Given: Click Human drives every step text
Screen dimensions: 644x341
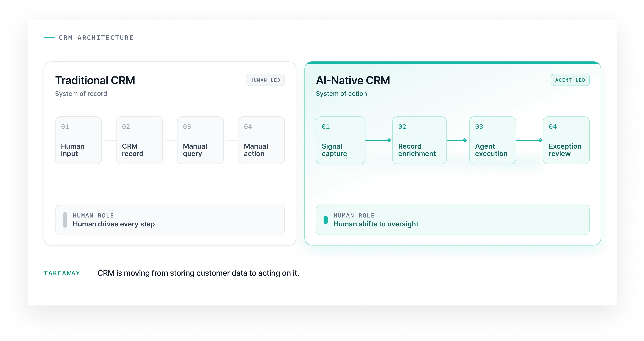Looking at the screenshot, I should (114, 224).
